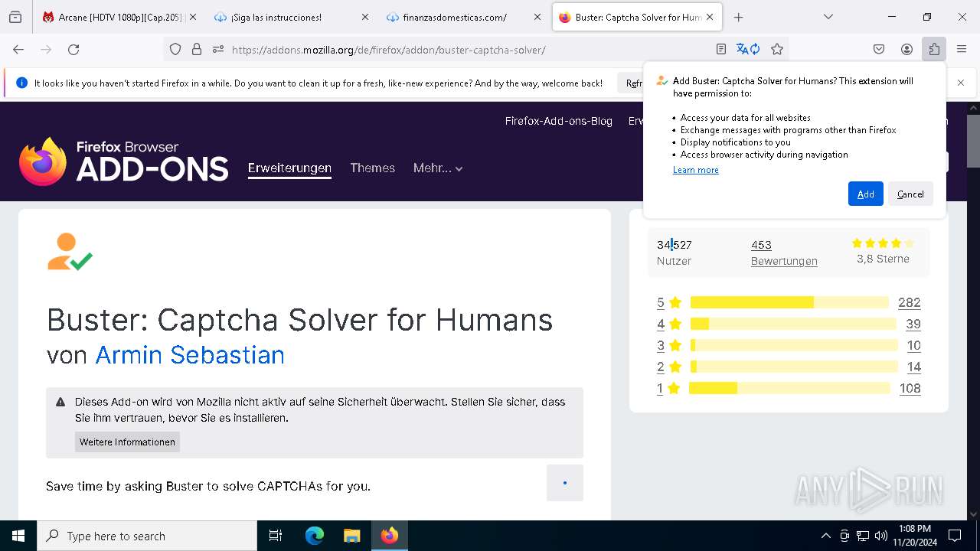
Task: Open the 453 Bewertungen reviews link
Action: [x=784, y=253]
